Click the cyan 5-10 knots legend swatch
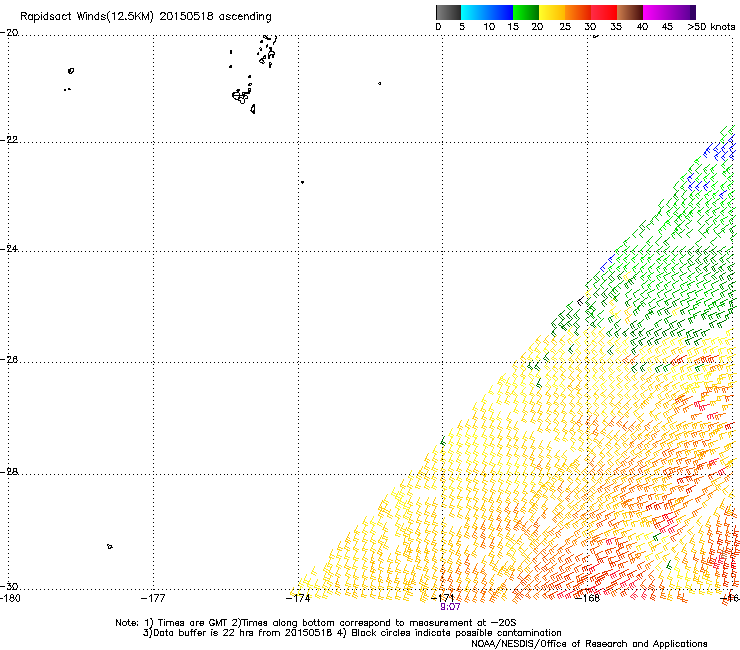Image resolution: width=740 pixels, height=650 pixels. [474, 12]
